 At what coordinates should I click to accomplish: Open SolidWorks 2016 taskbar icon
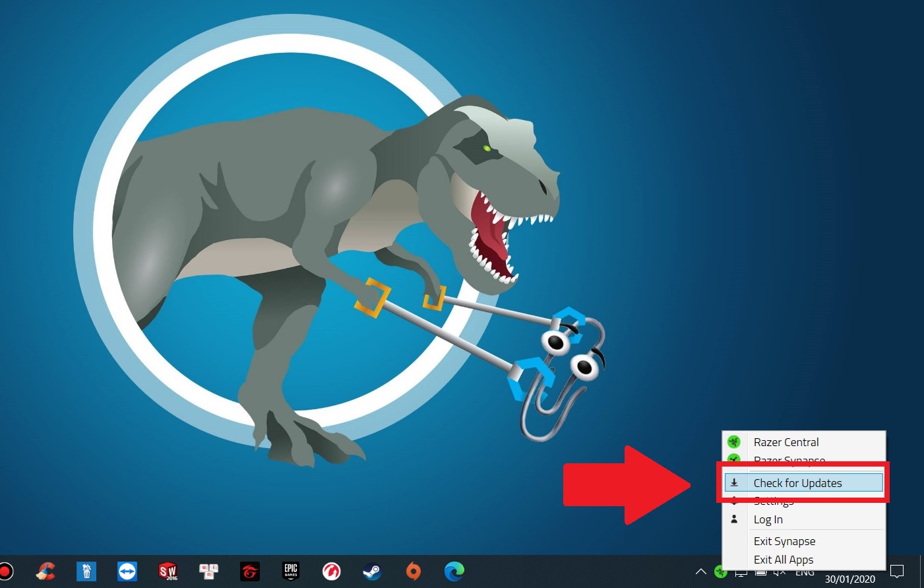(x=168, y=571)
